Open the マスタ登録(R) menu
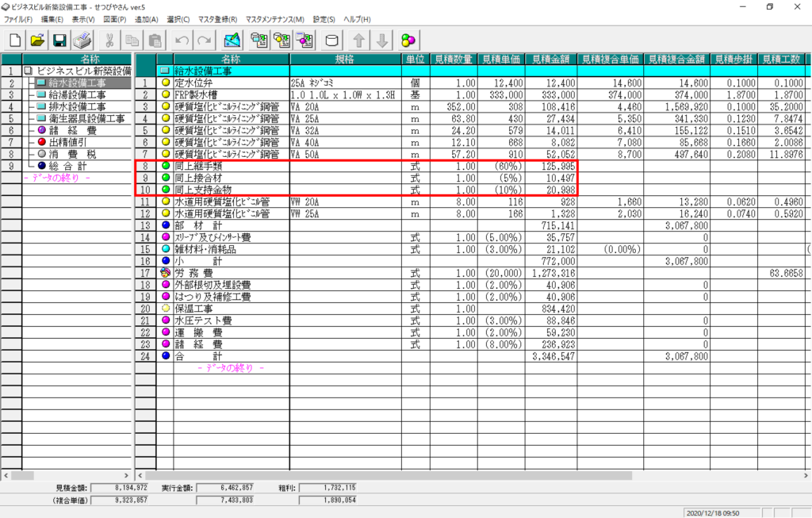Viewport: 812px width, 518px height. coord(217,19)
